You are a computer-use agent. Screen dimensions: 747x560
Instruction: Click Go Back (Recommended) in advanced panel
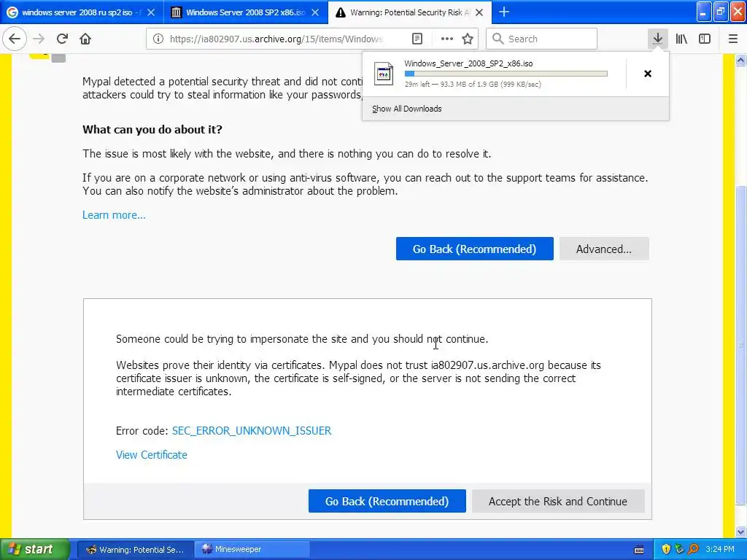[387, 501]
